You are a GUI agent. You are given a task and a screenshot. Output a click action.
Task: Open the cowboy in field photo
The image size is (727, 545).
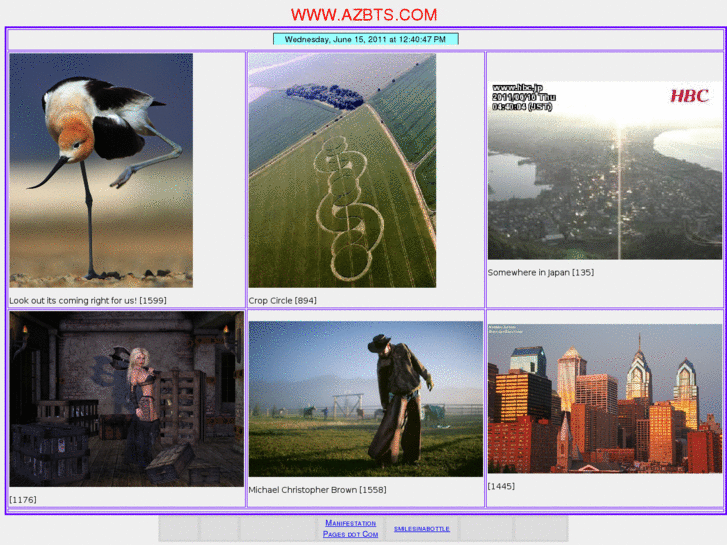tap(365, 399)
